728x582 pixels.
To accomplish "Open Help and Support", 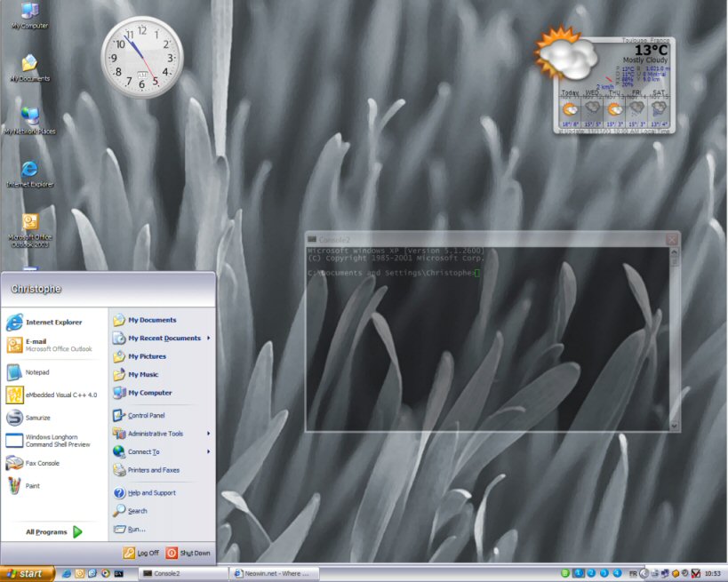I will click(162, 493).
